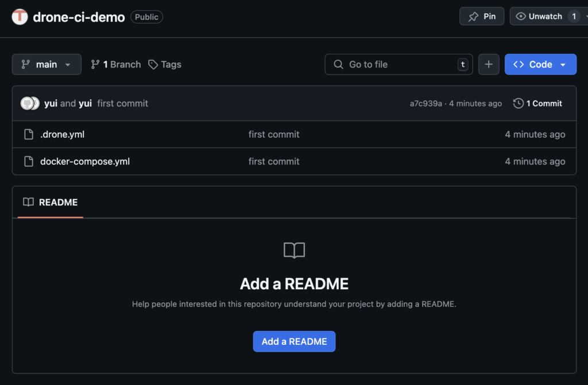Click the Go to file search field
Screen dimensions: 588x385
(x=399, y=64)
